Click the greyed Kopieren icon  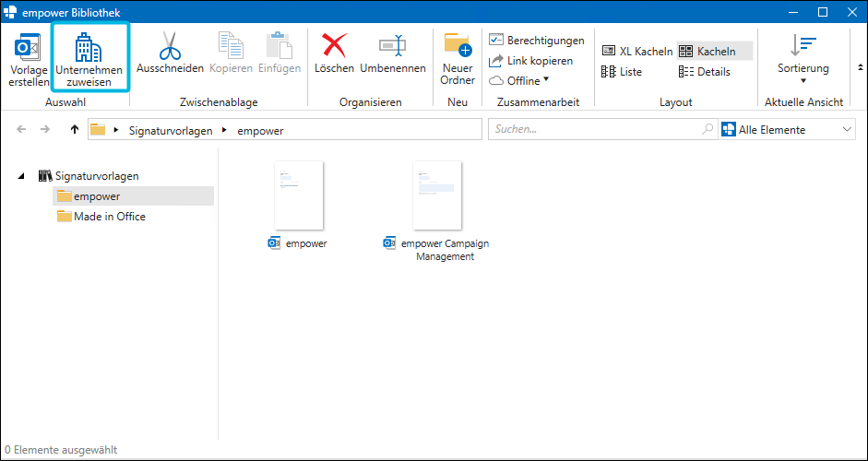coord(231,45)
